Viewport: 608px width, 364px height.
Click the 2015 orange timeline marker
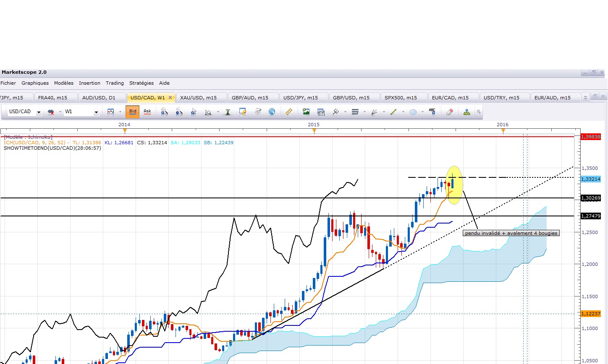click(x=314, y=131)
